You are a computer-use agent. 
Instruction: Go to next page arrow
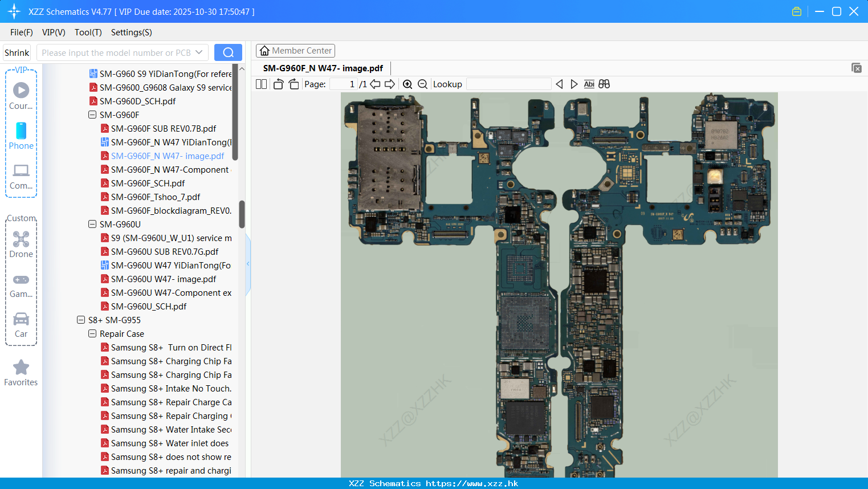coord(390,84)
